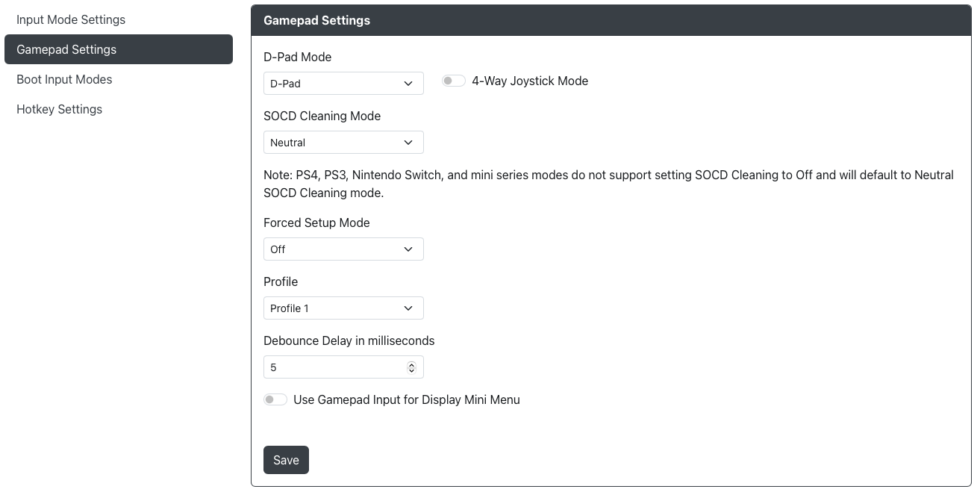Increase debounce delay with the up stepper arrow
Viewport: 980px width, 498px height.
click(411, 364)
